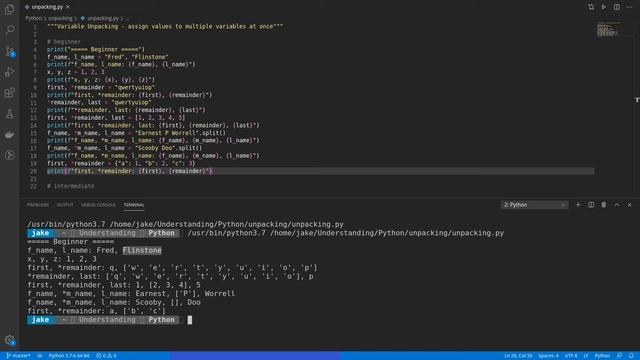
Task: Change encoding via UTF-8 status item
Action: click(x=571, y=356)
